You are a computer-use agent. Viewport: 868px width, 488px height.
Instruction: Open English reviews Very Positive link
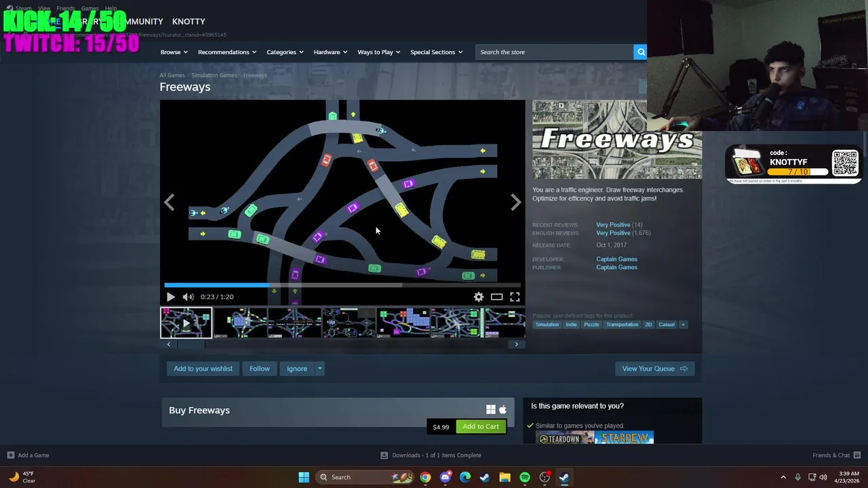pyautogui.click(x=613, y=233)
